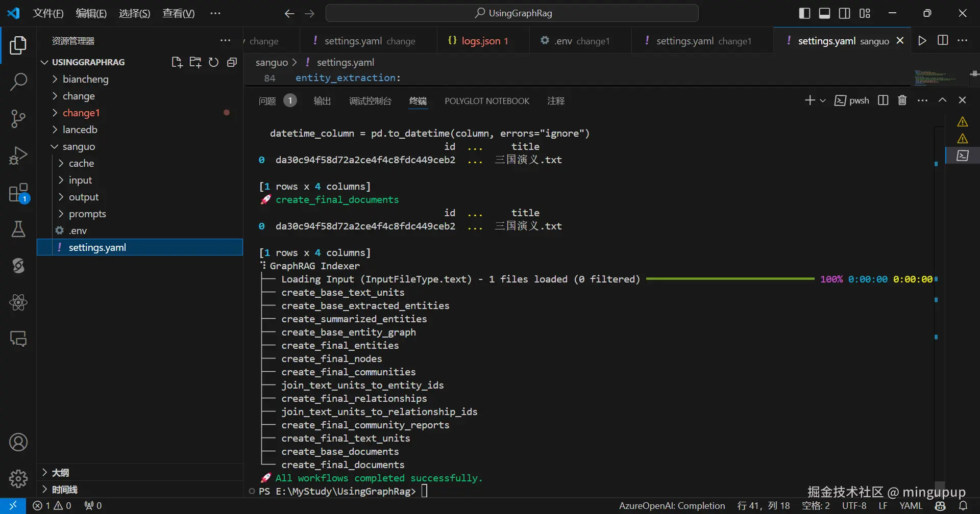This screenshot has height=514, width=980.
Task: Select YAML language mode in status bar
Action: (911, 506)
